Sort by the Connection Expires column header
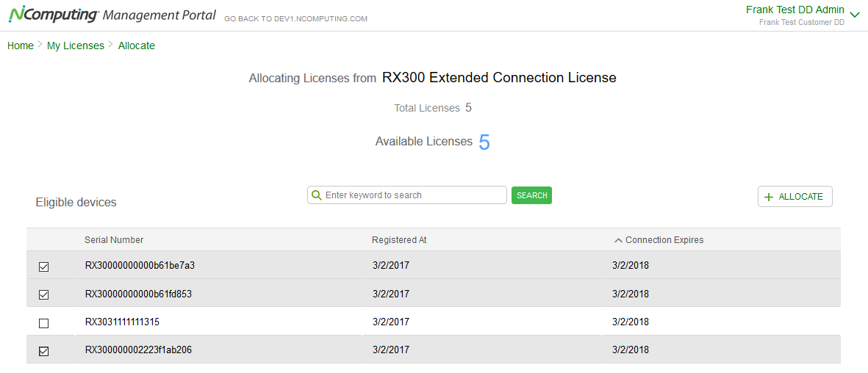 point(664,240)
